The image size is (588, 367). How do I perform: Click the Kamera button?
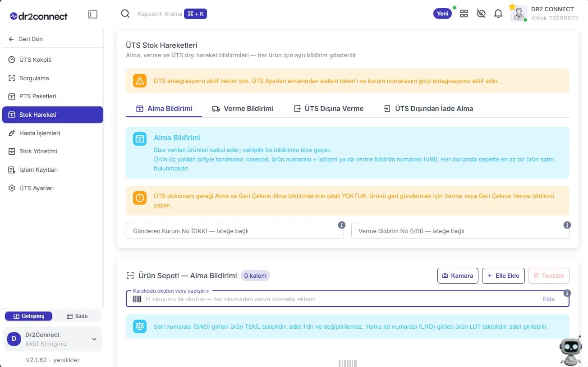458,275
